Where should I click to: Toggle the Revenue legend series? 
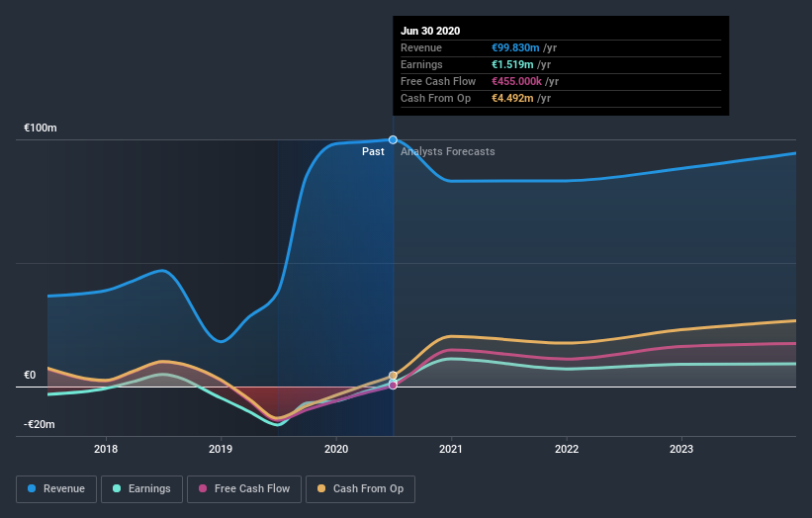[56, 489]
